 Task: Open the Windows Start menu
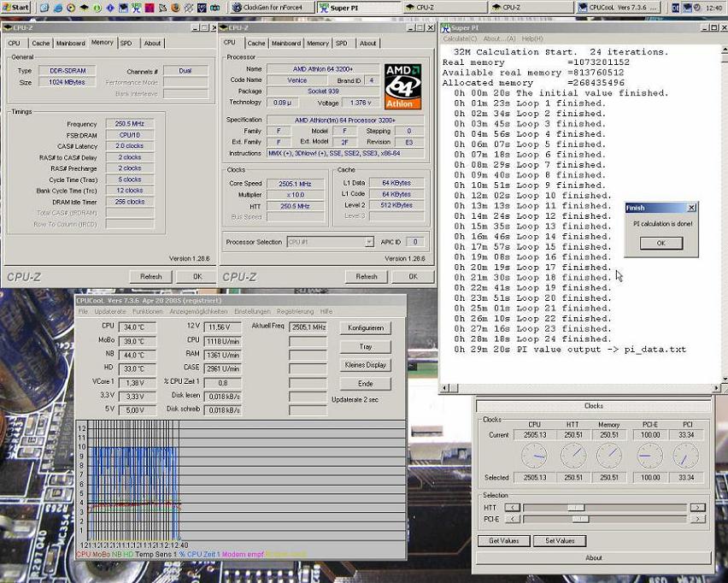(16, 8)
